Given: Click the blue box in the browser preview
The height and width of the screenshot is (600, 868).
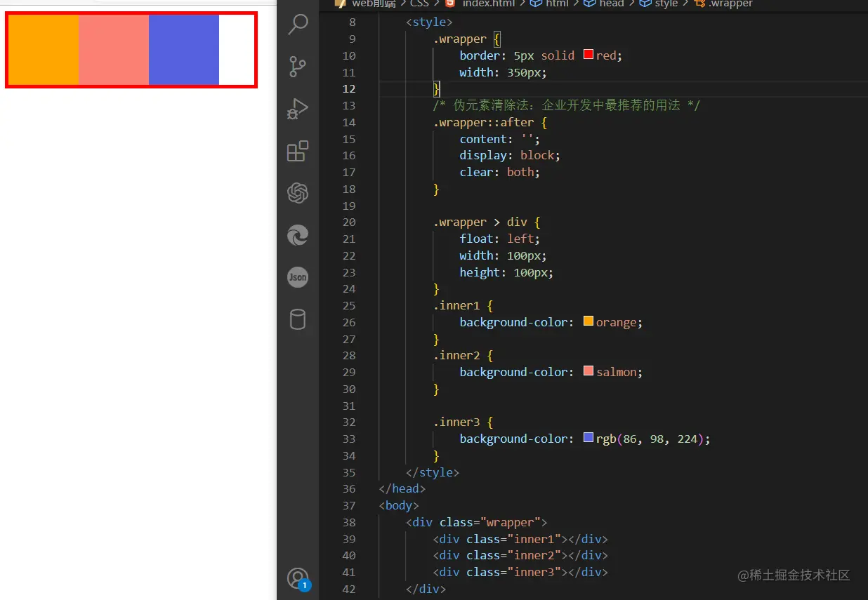Looking at the screenshot, I should (x=184, y=50).
